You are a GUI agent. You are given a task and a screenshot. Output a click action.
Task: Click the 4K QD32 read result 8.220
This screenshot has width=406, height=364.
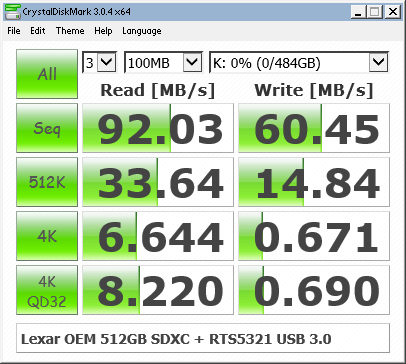(158, 290)
